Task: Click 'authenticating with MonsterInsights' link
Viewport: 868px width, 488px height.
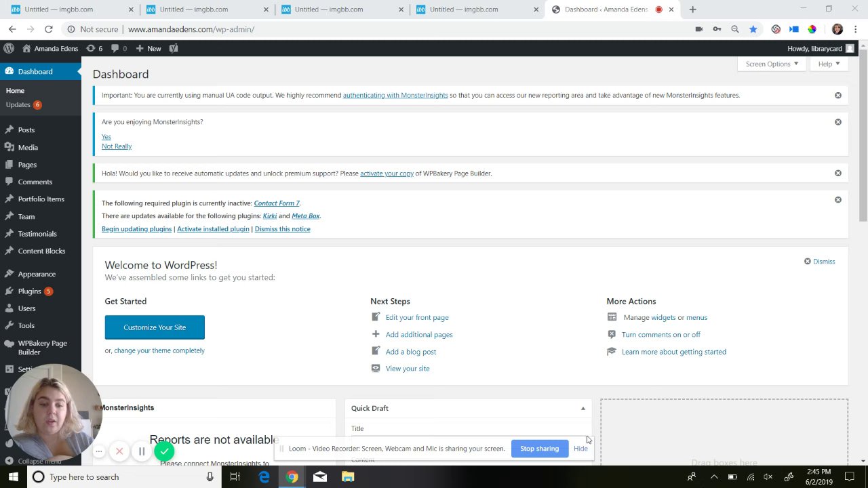Action: (x=395, y=96)
